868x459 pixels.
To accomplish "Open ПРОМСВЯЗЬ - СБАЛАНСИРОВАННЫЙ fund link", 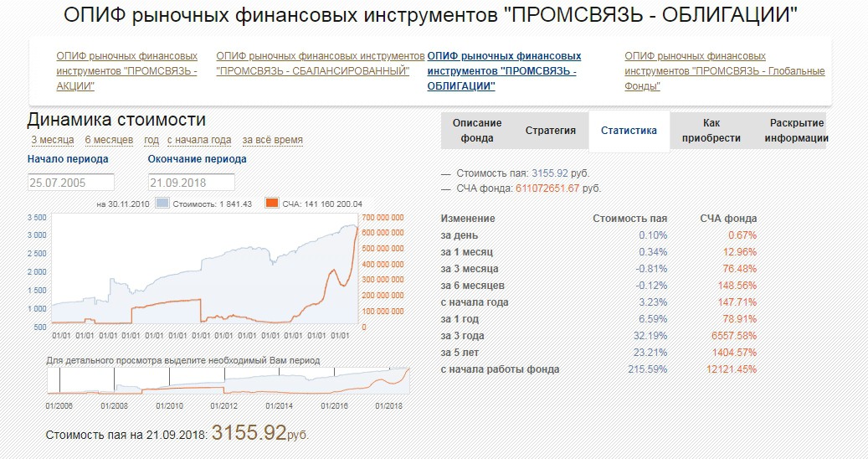I will tap(320, 64).
